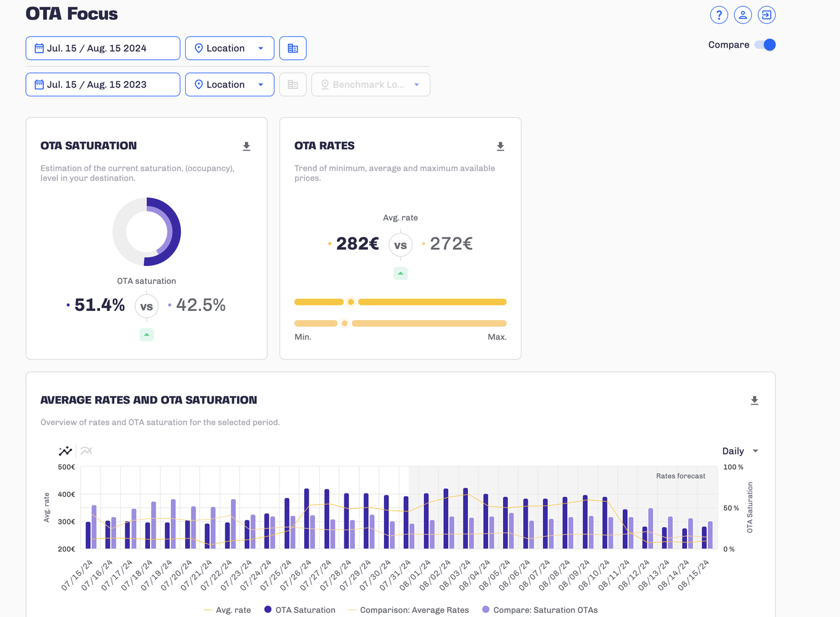The width and height of the screenshot is (840, 617).
Task: Open the Benchmark Location dropdown
Action: click(370, 85)
